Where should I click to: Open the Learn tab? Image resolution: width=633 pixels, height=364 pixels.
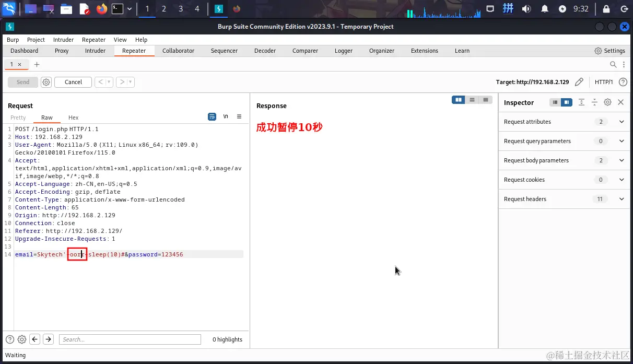click(x=462, y=51)
